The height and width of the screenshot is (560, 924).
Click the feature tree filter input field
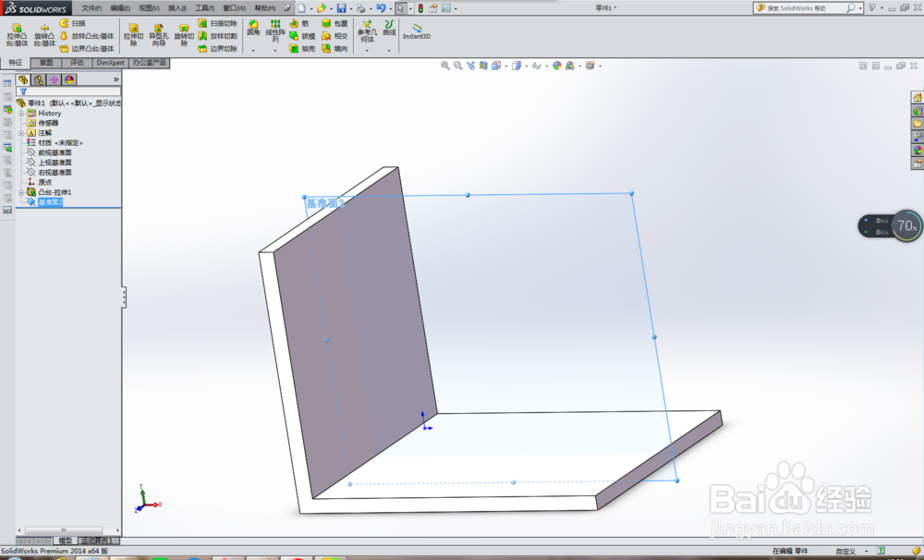point(69,91)
